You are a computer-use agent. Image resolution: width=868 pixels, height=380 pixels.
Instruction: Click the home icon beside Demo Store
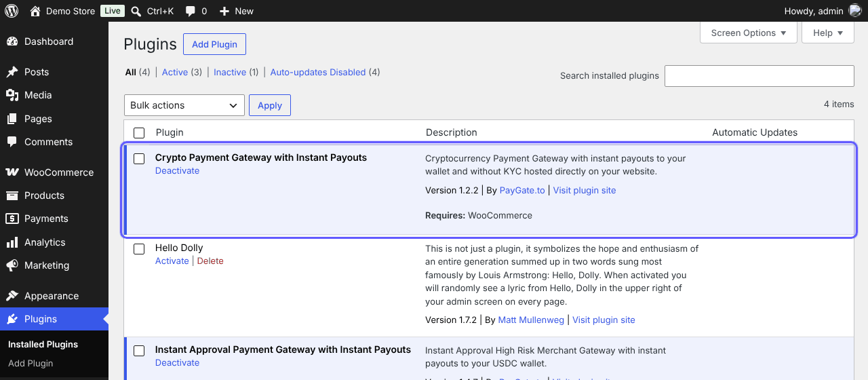[x=35, y=11]
